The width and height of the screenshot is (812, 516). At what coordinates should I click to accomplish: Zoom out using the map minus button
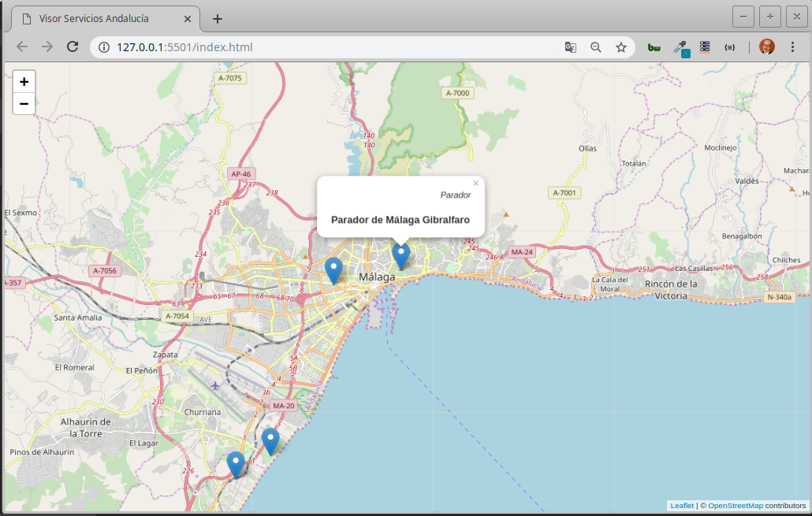[x=24, y=103]
